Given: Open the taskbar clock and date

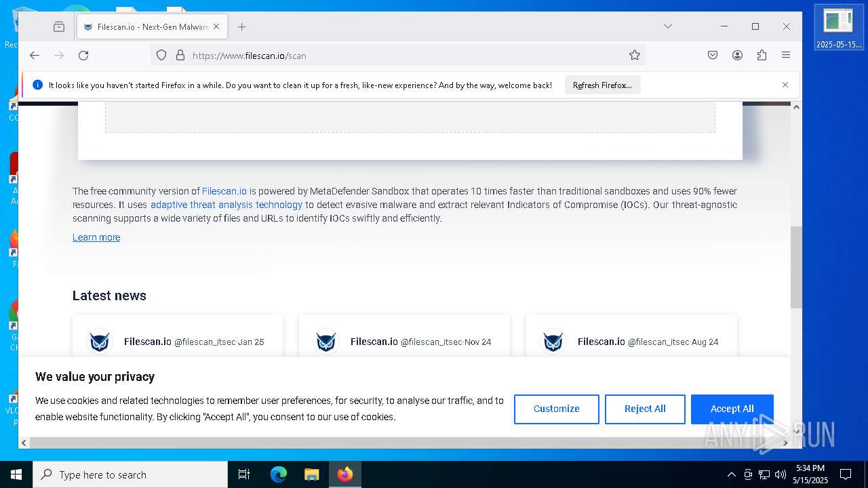Looking at the screenshot, I should pos(810,474).
